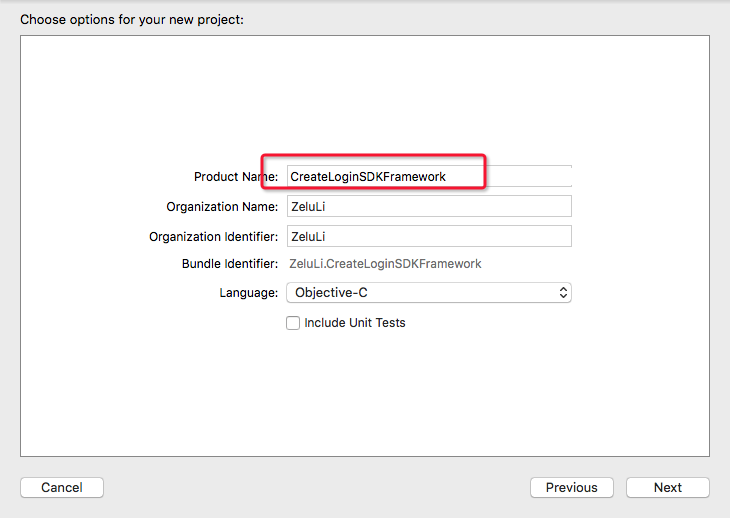Click the ZeluLi.CreateLoginSDKFramework bundle identifier text
The height and width of the screenshot is (518, 730).
pos(385,264)
